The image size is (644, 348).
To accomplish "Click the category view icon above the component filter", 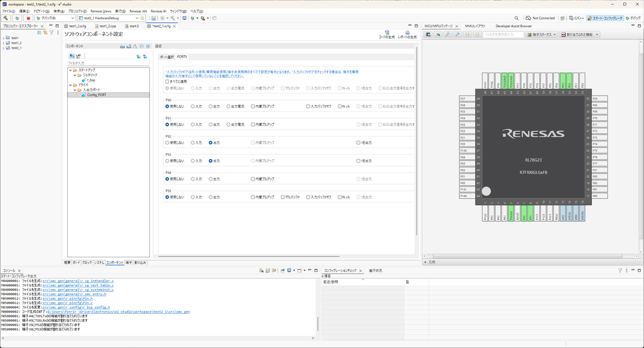I will pos(71,56).
